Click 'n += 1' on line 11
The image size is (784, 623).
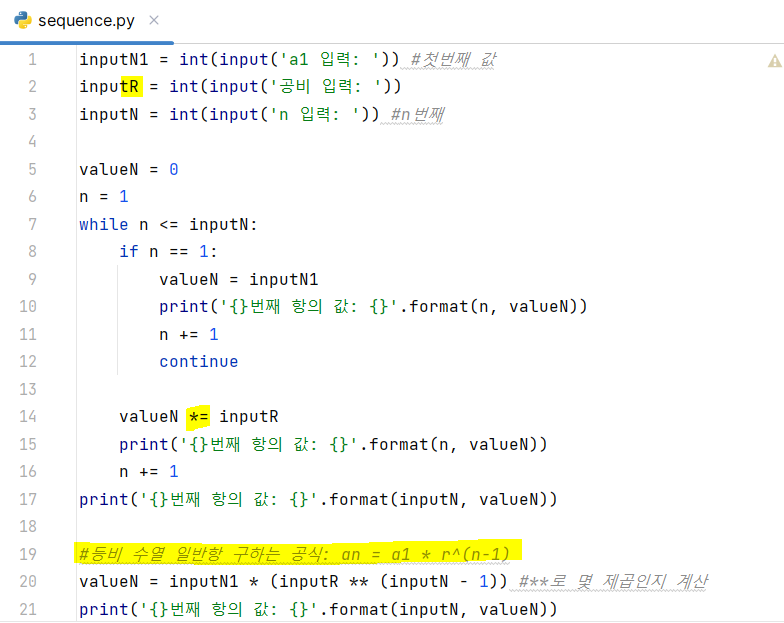point(188,334)
